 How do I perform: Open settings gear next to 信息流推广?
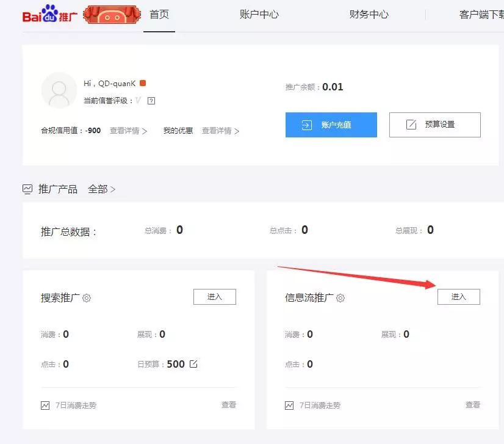[340, 298]
